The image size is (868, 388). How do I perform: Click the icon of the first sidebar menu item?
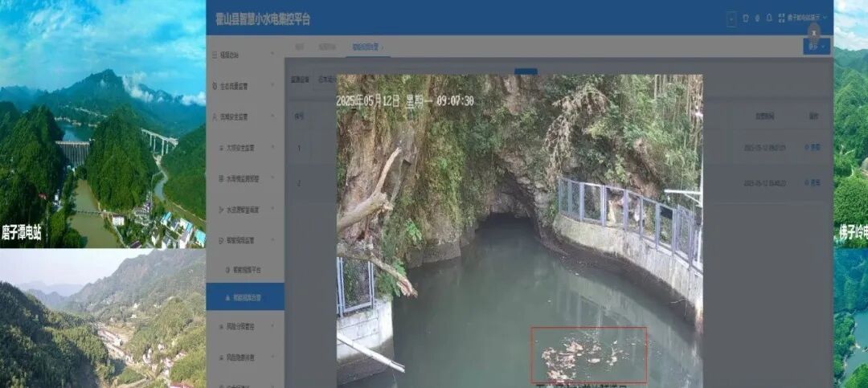(x=214, y=55)
